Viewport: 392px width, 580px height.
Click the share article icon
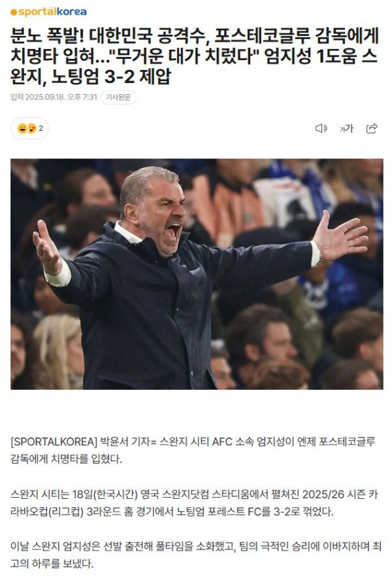[372, 128]
